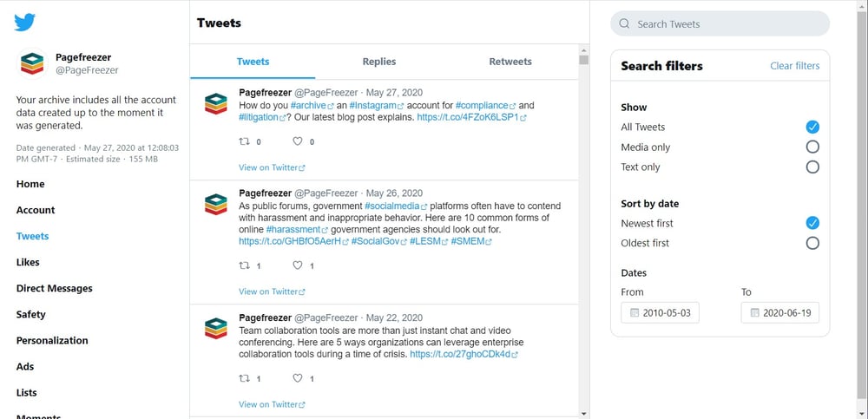The width and height of the screenshot is (868, 419).
Task: Click the #archive hashtag link
Action: 308,105
